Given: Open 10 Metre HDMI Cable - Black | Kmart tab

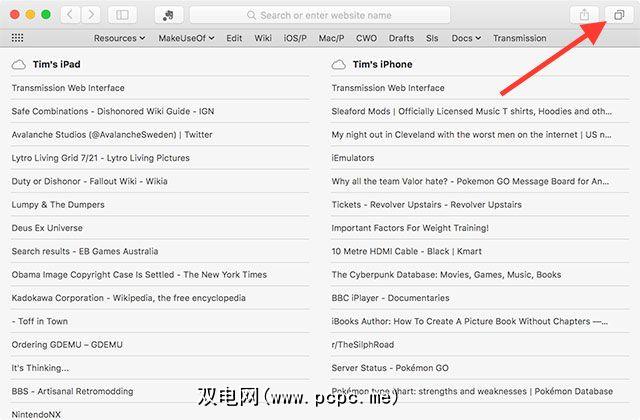Looking at the screenshot, I should [x=480, y=251].
